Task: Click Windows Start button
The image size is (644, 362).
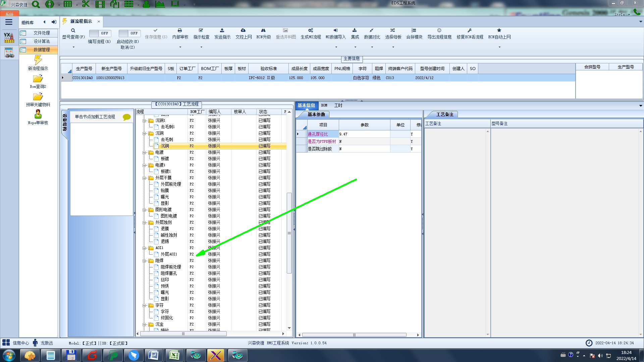Action: [x=9, y=355]
